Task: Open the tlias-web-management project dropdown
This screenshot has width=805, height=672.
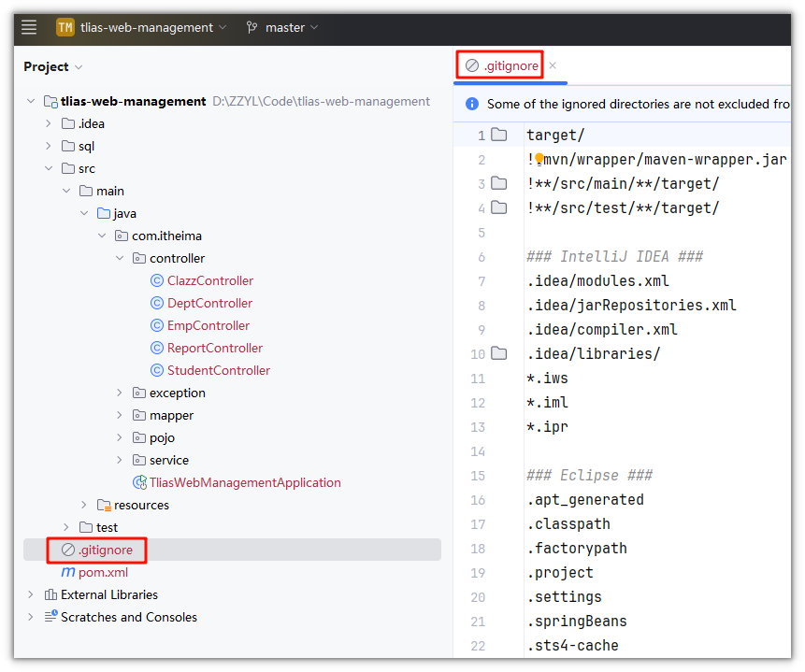Action: click(153, 27)
